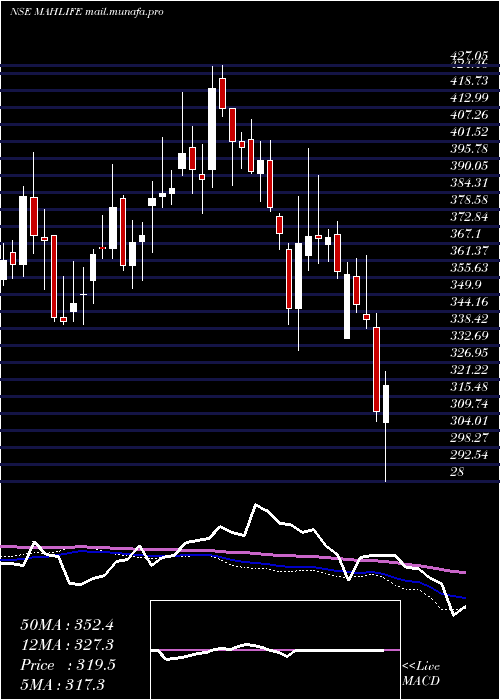Select the 427.05 price label

(x=469, y=56)
